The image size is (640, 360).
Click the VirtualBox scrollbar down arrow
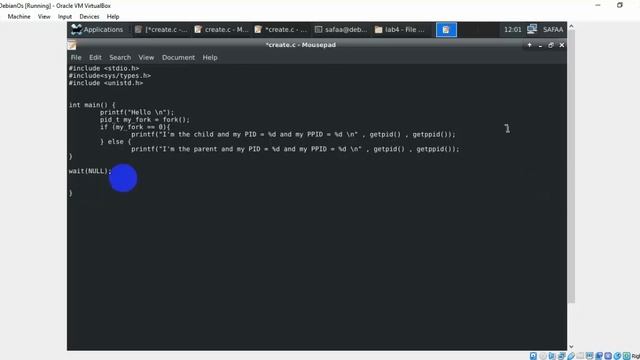[x=571, y=347]
